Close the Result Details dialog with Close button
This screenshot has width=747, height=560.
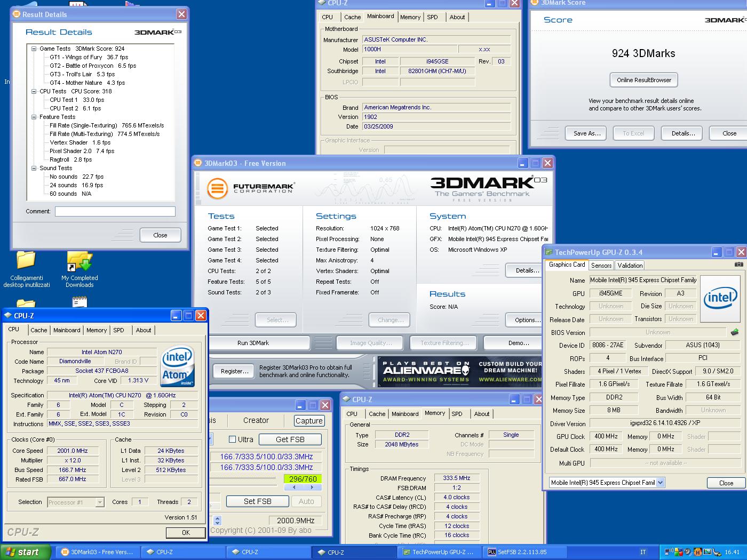(x=160, y=235)
